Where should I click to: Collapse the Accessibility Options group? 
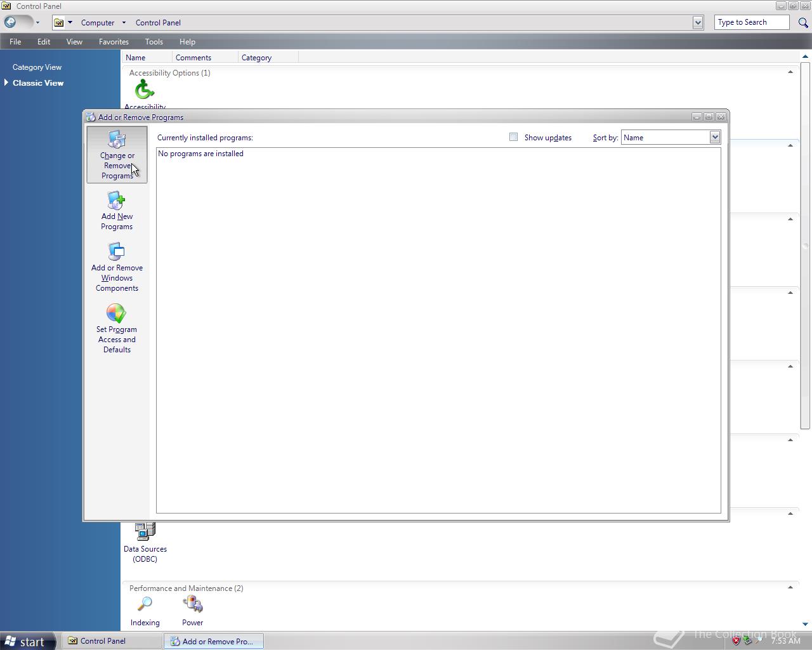point(790,72)
